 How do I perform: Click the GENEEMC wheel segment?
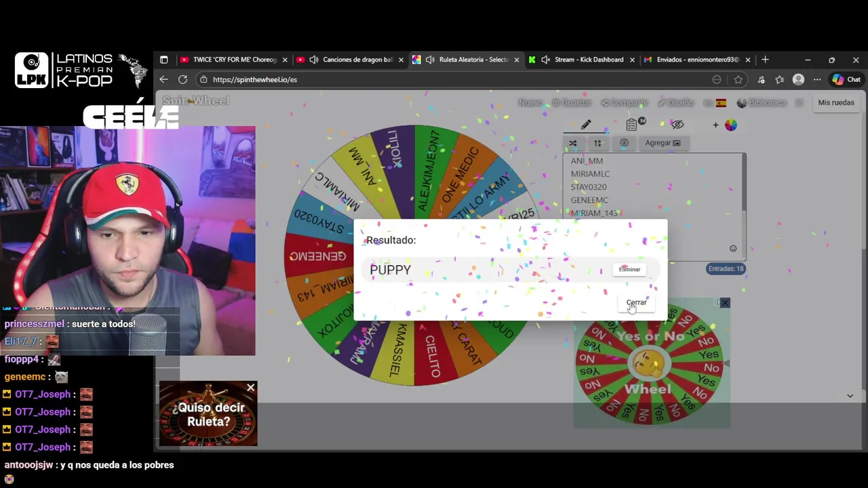(317, 256)
